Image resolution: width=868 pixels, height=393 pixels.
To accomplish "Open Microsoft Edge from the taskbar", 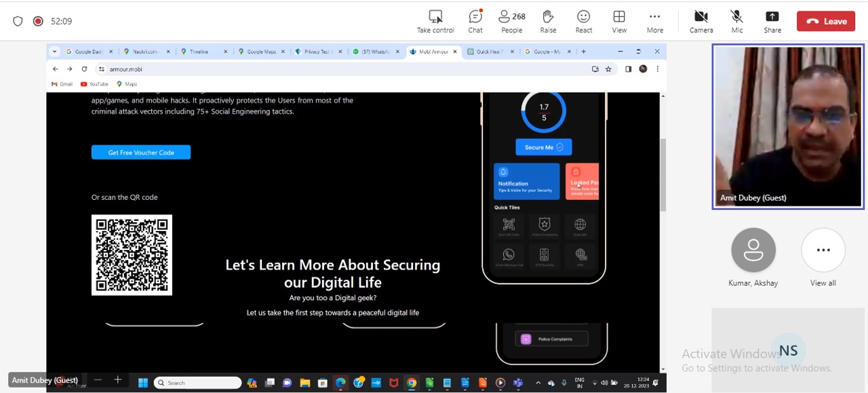I will pos(340,383).
